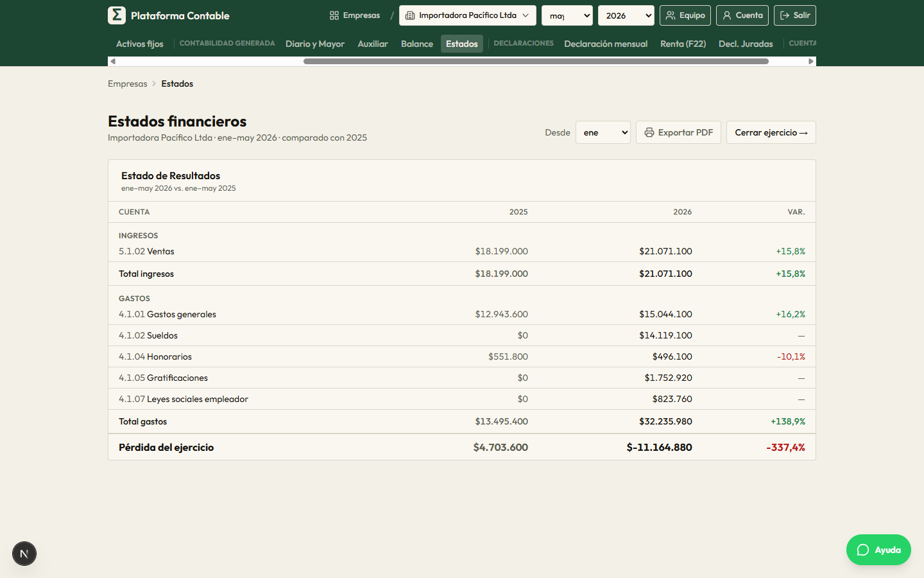924x578 pixels.
Task: Click the $12.943.600 Gastos generales 2025 value
Action: tap(502, 314)
